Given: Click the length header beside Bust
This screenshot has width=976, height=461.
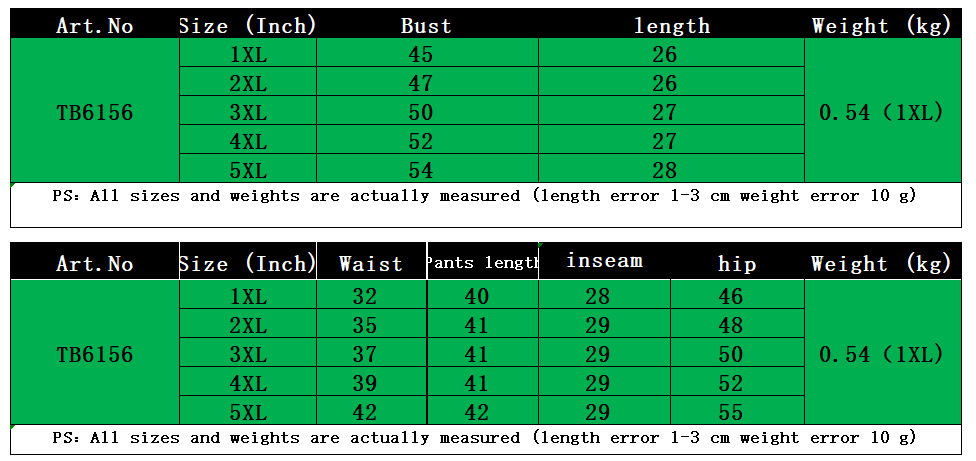Looking at the screenshot, I should (x=672, y=26).
